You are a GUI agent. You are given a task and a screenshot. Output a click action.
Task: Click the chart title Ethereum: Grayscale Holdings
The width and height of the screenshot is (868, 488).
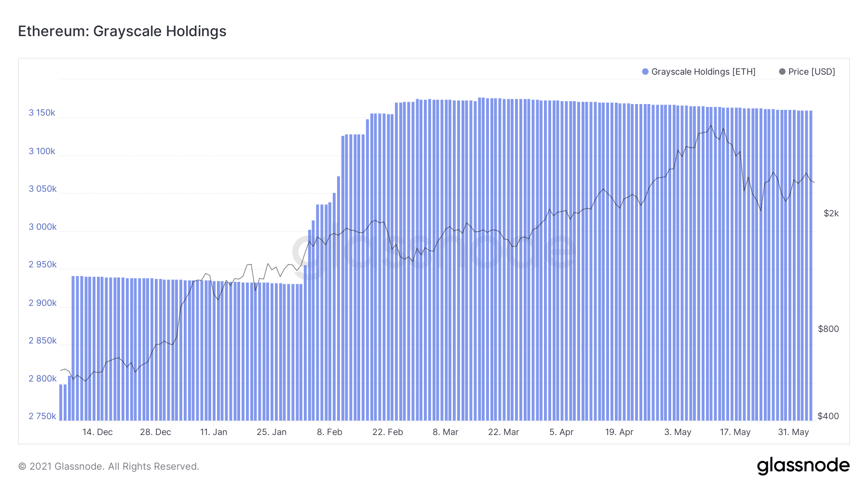(122, 31)
